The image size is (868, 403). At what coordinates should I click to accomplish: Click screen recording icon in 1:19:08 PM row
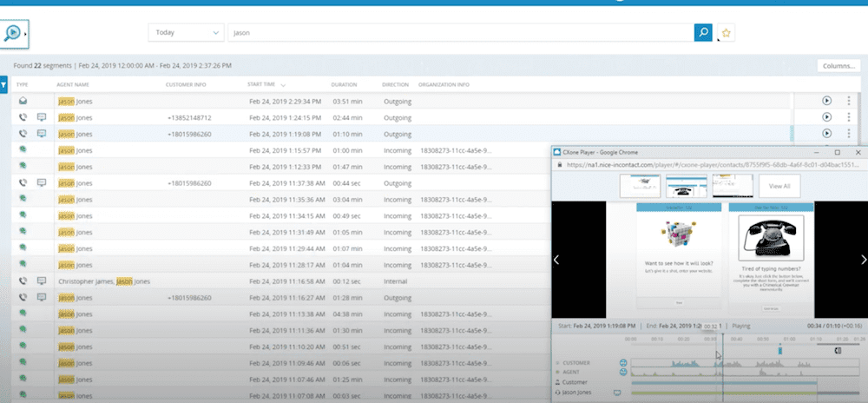point(42,134)
